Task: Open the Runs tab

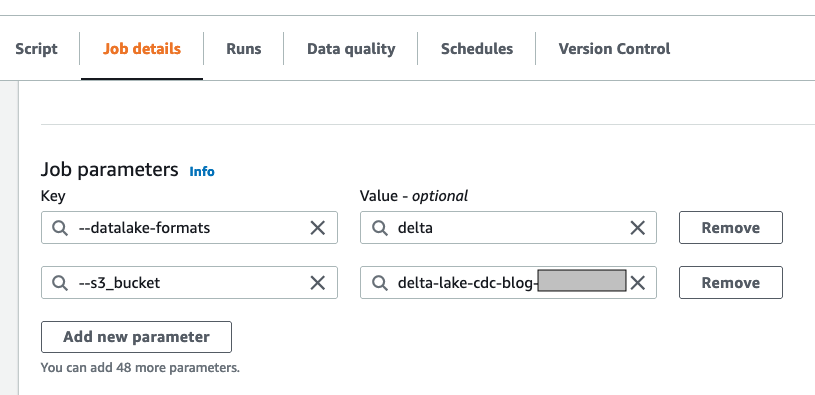Action: 244,49
